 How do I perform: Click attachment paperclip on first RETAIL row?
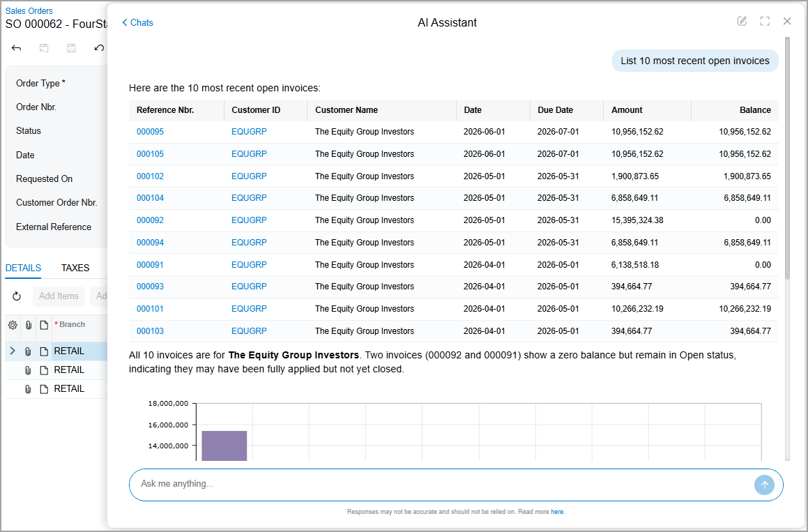(28, 351)
